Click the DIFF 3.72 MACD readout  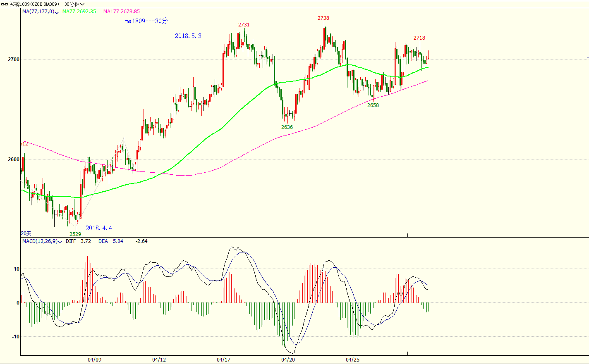click(78, 241)
